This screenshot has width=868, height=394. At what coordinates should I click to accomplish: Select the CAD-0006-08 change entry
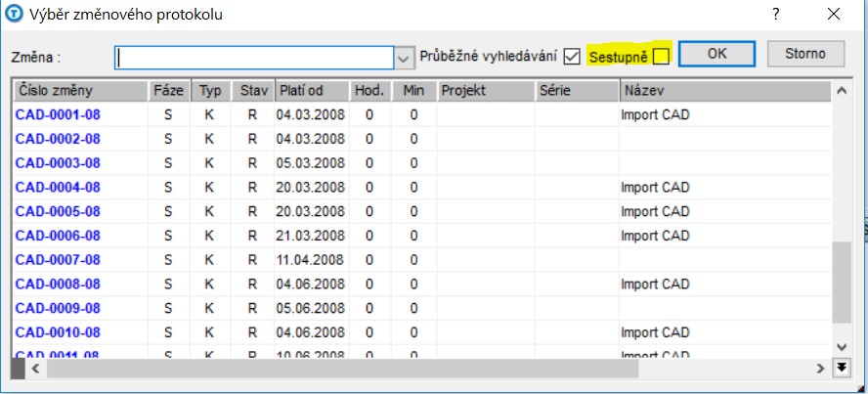click(58, 236)
